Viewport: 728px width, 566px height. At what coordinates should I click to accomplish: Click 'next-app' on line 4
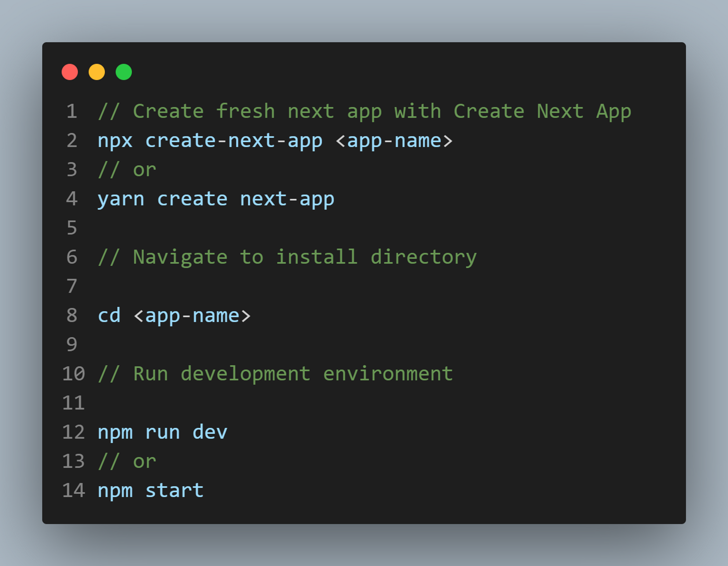pyautogui.click(x=287, y=199)
